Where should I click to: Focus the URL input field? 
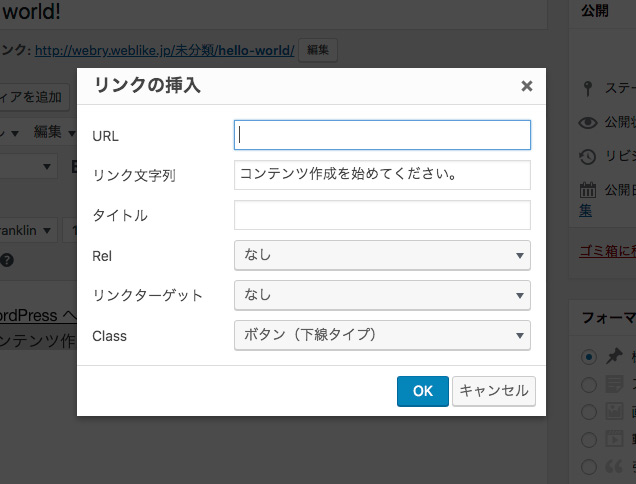[x=381, y=135]
